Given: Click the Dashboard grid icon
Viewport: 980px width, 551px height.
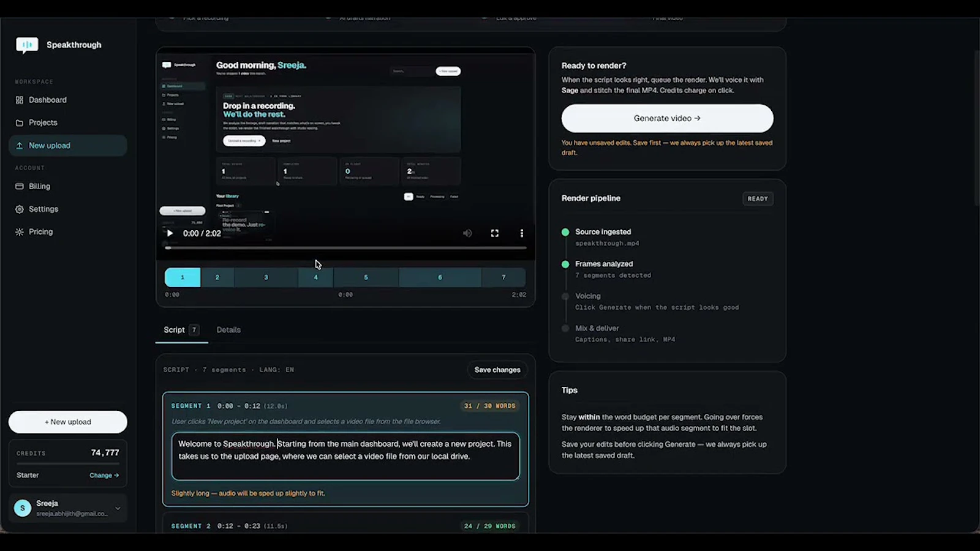Looking at the screenshot, I should [x=20, y=100].
